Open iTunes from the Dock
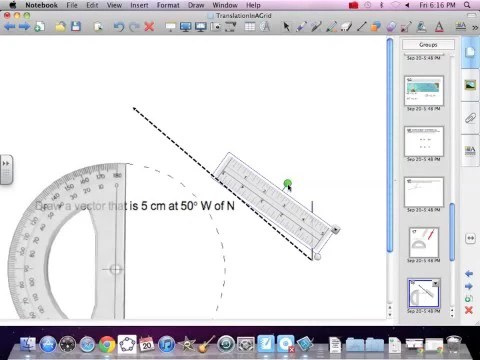Viewport: 480px width, 360px height. 166,344
